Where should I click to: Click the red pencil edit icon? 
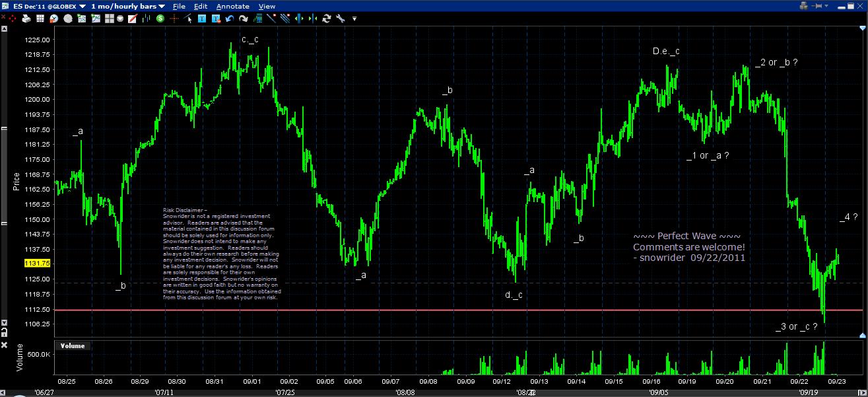coord(132,18)
